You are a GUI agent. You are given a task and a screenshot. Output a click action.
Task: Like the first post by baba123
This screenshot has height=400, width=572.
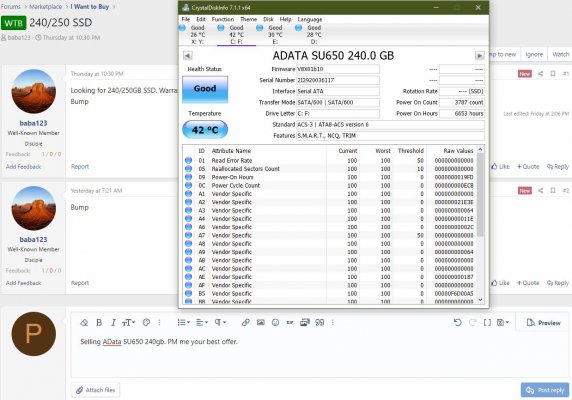(x=500, y=167)
